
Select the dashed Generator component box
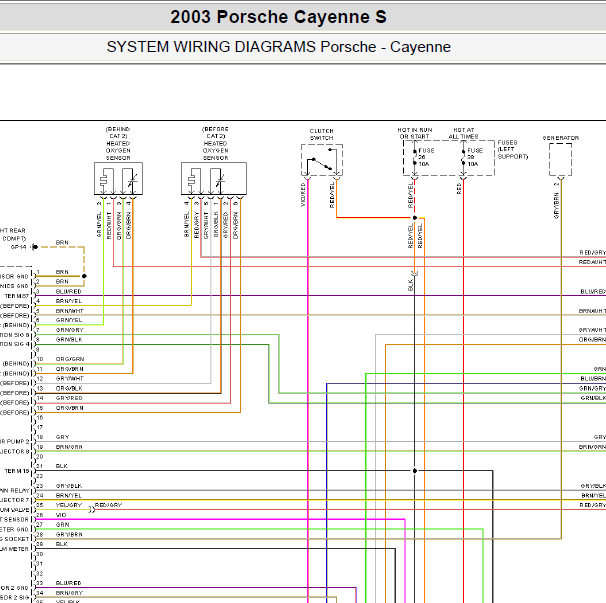point(560,159)
